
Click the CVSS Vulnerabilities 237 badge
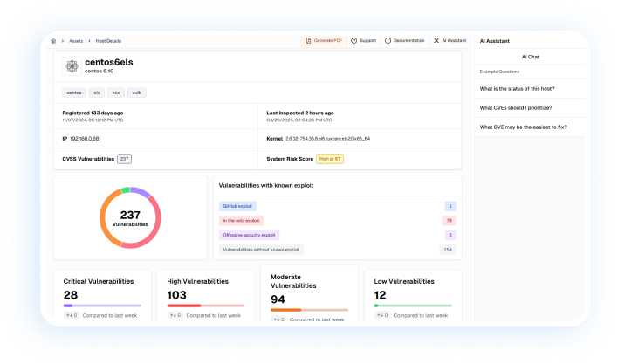[124, 159]
